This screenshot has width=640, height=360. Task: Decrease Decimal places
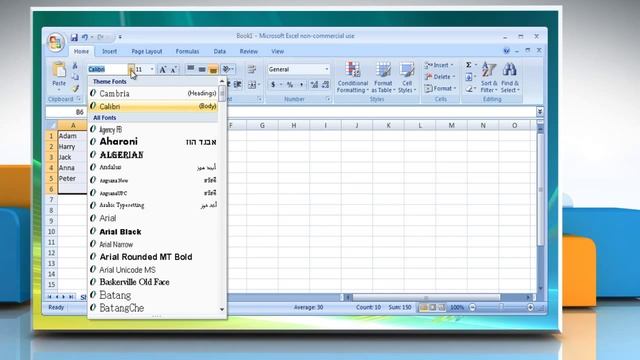click(325, 84)
